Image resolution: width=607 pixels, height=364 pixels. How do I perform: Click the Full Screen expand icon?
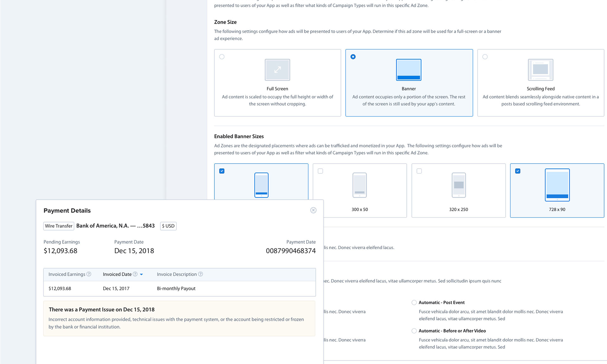tap(277, 70)
